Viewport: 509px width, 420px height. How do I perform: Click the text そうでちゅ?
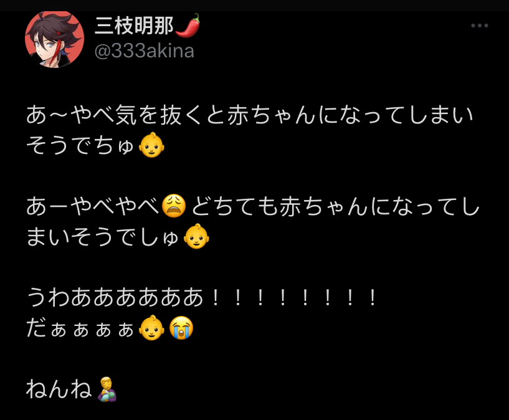(80, 145)
